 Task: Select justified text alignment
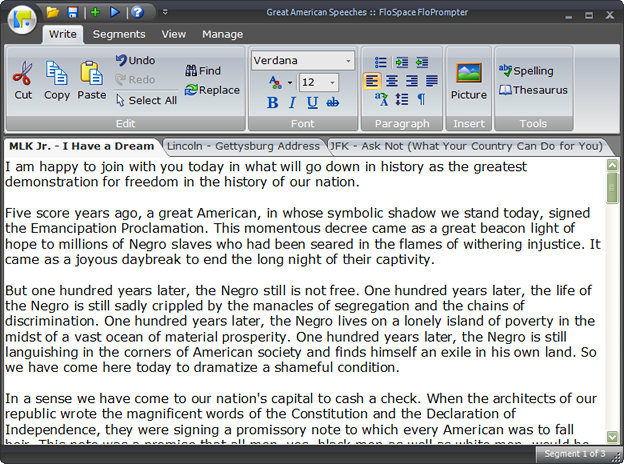(432, 81)
